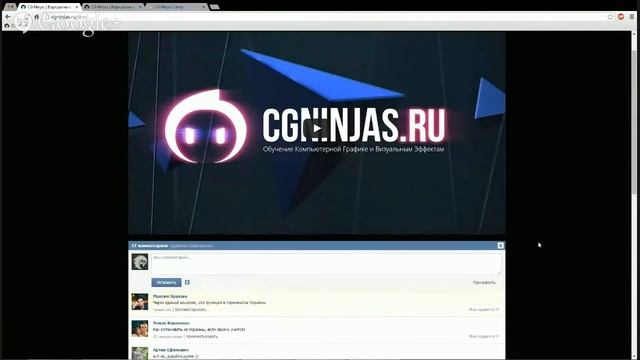The height and width of the screenshot is (360, 640).
Task: Open second commenter's avatar
Action: (x=140, y=329)
